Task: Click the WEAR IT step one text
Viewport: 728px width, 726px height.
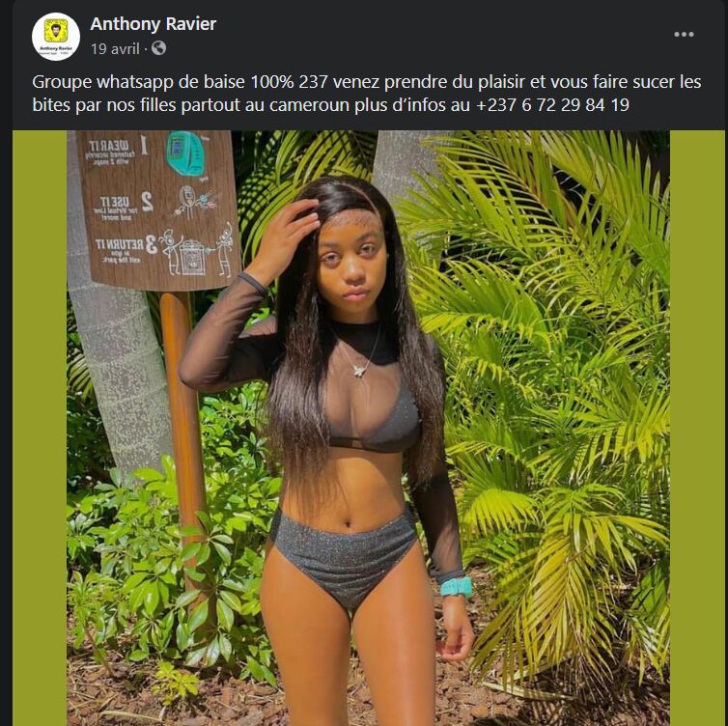Action: point(111,153)
